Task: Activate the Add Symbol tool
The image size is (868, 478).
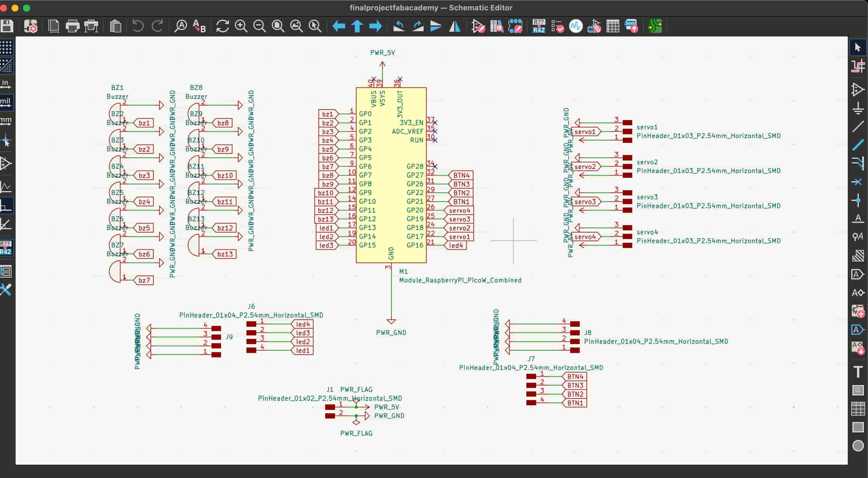Action: [x=858, y=89]
